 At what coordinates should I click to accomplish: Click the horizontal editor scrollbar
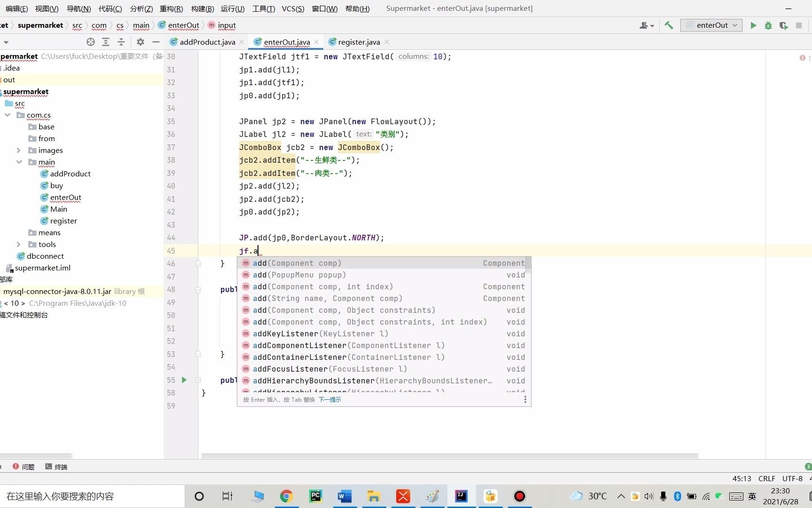(x=450, y=456)
